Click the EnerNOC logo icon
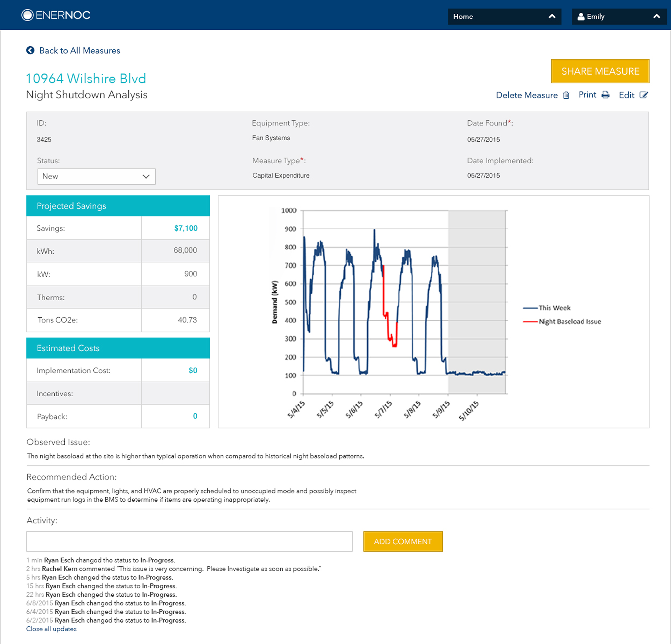671x644 pixels. 27,15
